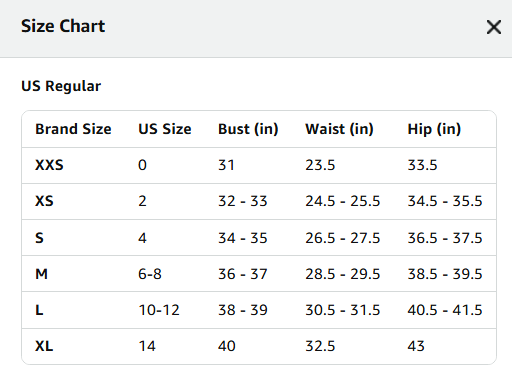Click the Size Chart title
The image size is (512, 376).
click(x=63, y=26)
